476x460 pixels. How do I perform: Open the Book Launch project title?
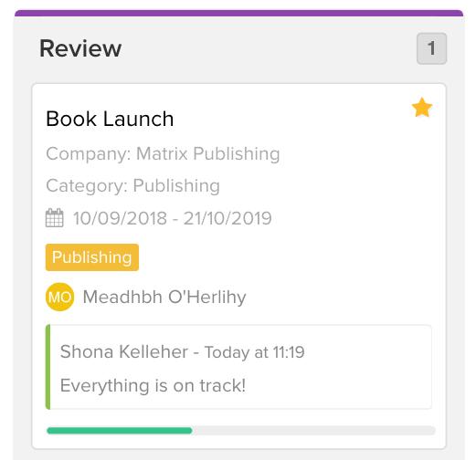pyautogui.click(x=110, y=119)
